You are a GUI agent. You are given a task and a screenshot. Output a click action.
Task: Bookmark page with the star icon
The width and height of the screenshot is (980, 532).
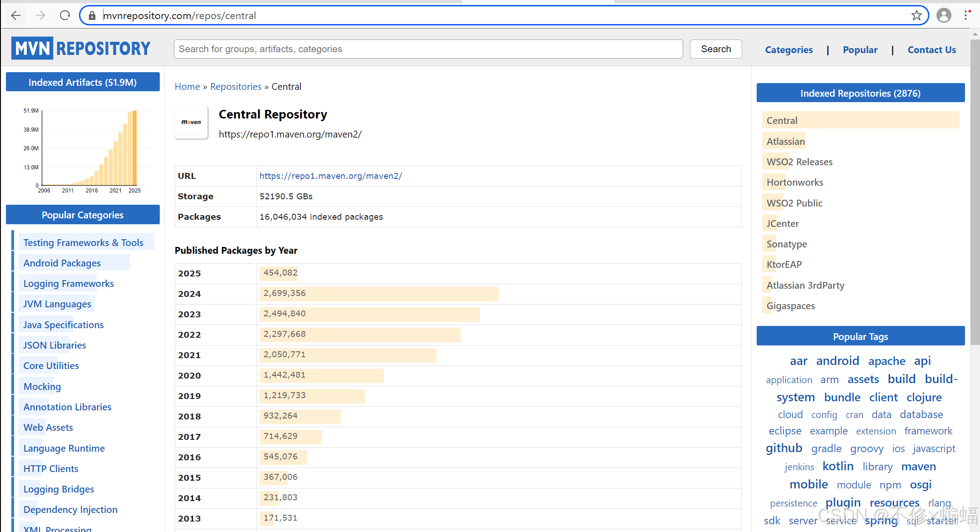pos(916,15)
